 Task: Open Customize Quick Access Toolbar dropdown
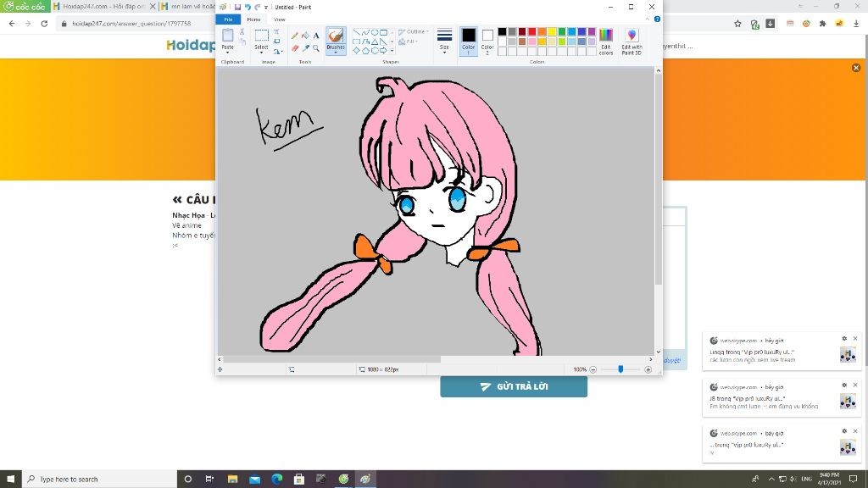tap(266, 7)
